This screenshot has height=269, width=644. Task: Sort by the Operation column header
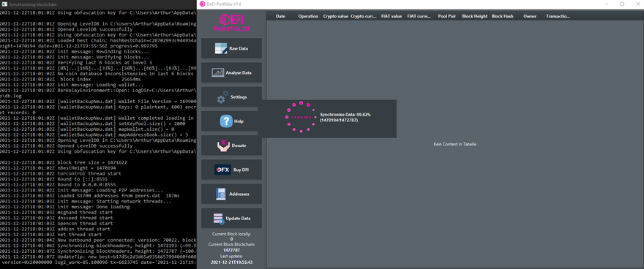coord(308,16)
